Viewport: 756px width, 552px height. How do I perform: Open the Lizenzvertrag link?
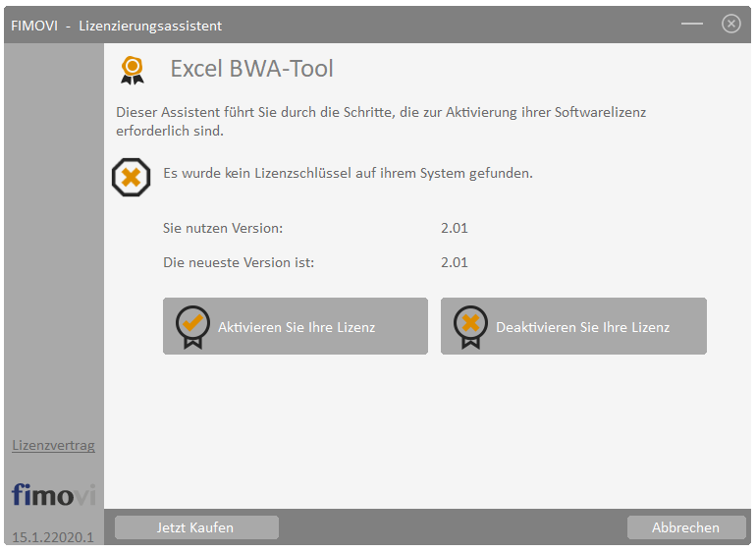pyautogui.click(x=54, y=445)
